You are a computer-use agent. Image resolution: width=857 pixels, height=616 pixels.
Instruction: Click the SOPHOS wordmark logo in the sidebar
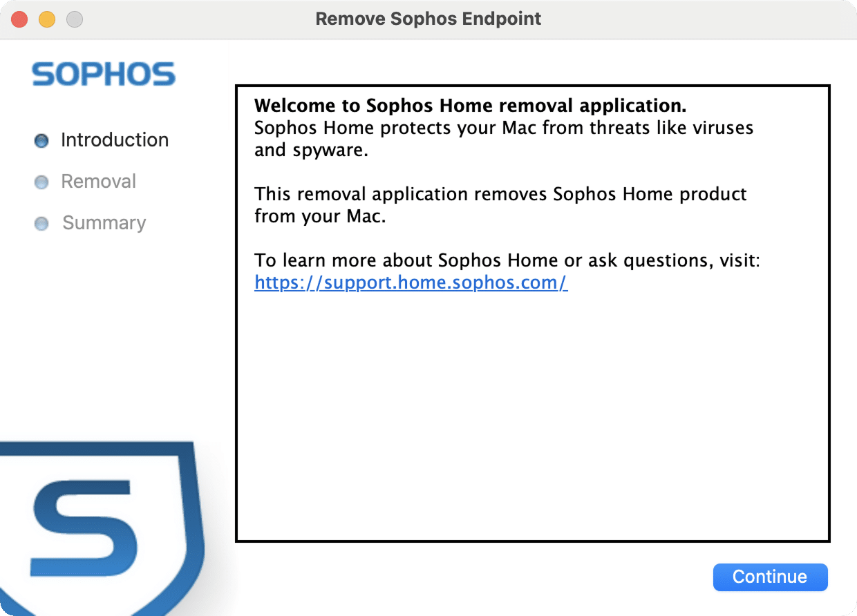click(x=102, y=74)
